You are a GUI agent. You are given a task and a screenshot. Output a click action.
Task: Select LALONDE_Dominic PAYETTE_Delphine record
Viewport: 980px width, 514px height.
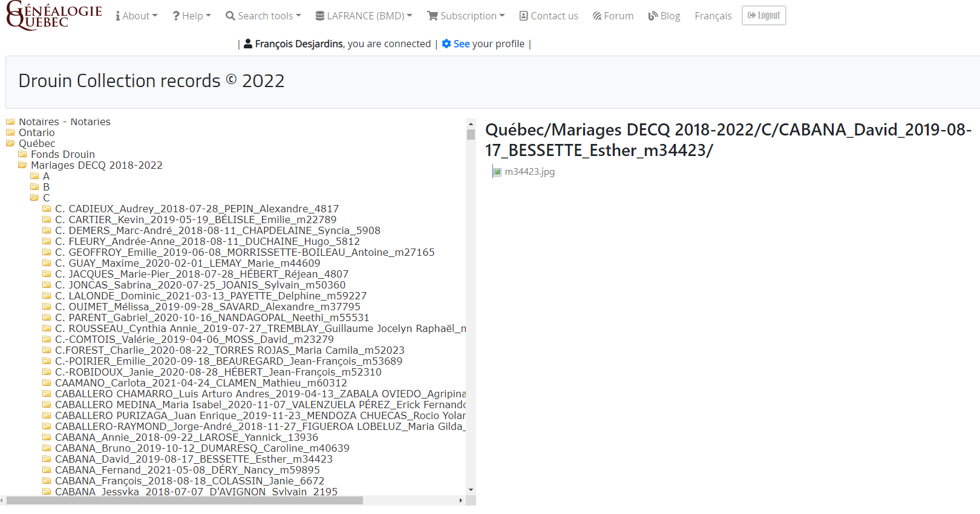coord(211,296)
